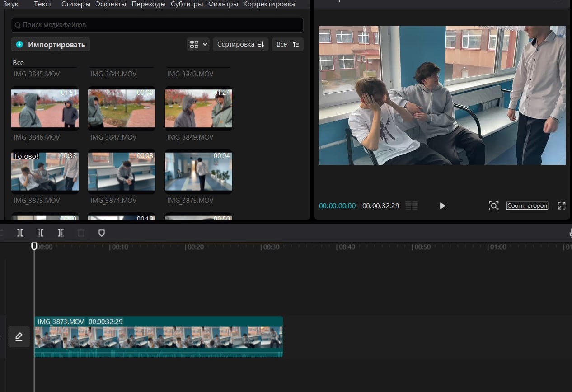Click the video preview image
The height and width of the screenshot is (392, 572).
442,95
